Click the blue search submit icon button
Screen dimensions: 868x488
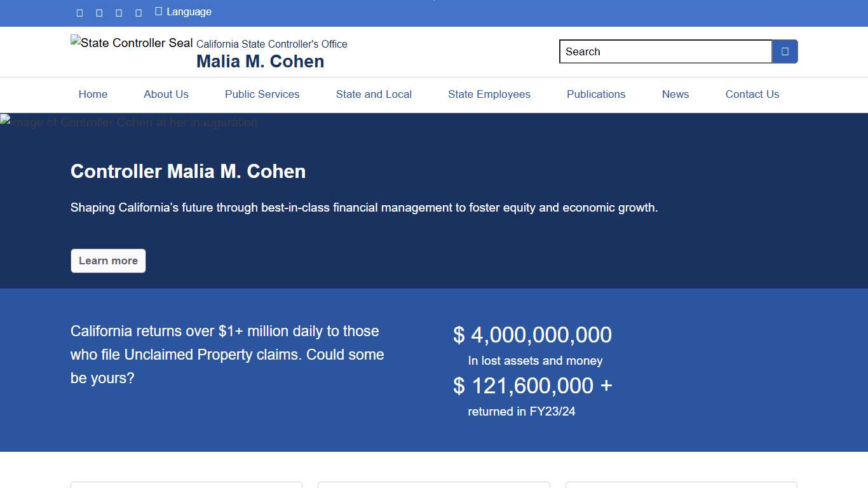(785, 51)
